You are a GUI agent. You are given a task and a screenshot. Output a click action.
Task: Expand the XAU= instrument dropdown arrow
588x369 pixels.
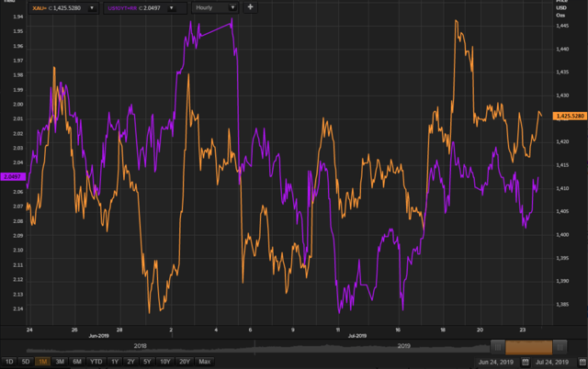92,8
